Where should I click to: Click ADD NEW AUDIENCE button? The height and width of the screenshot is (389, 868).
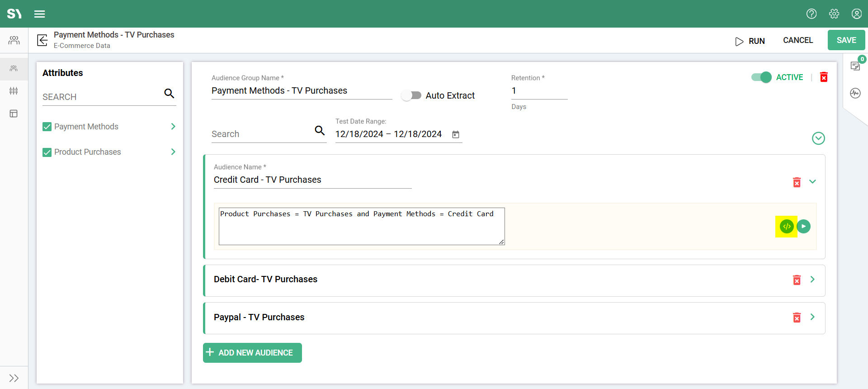pyautogui.click(x=252, y=353)
